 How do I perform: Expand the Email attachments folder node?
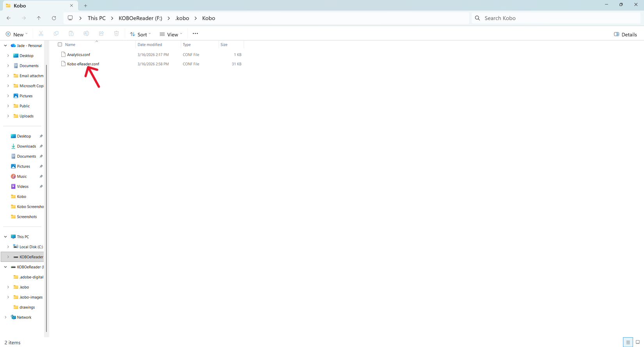[x=8, y=76]
